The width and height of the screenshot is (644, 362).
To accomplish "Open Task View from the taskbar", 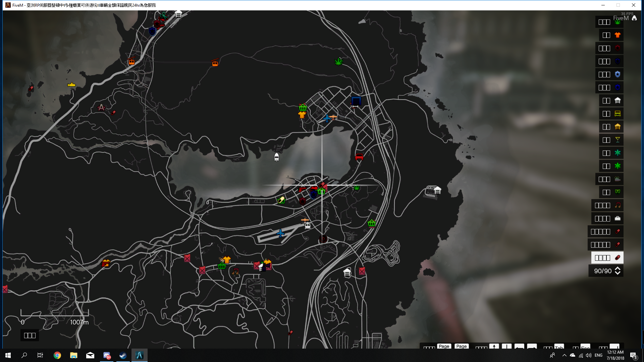I will coord(40,355).
